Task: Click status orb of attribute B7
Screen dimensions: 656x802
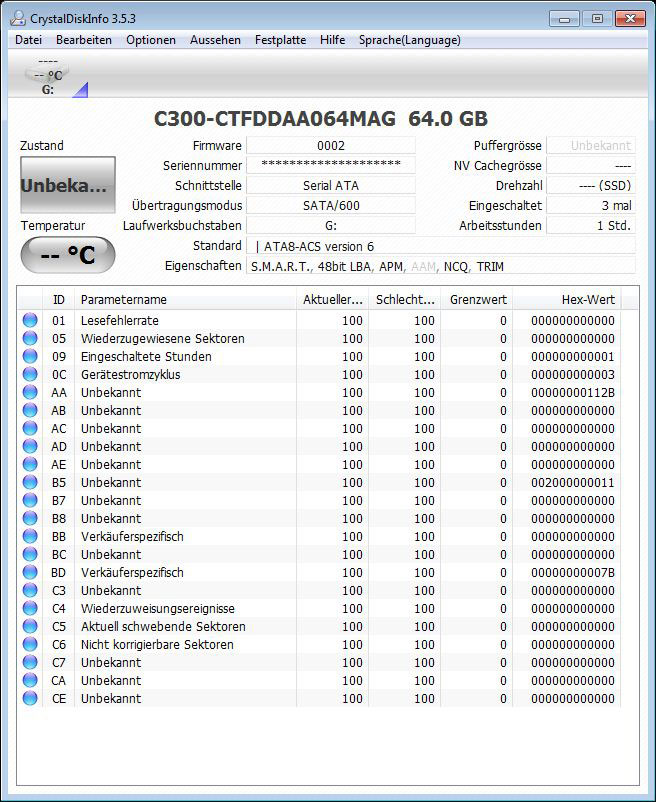Action: [30, 500]
